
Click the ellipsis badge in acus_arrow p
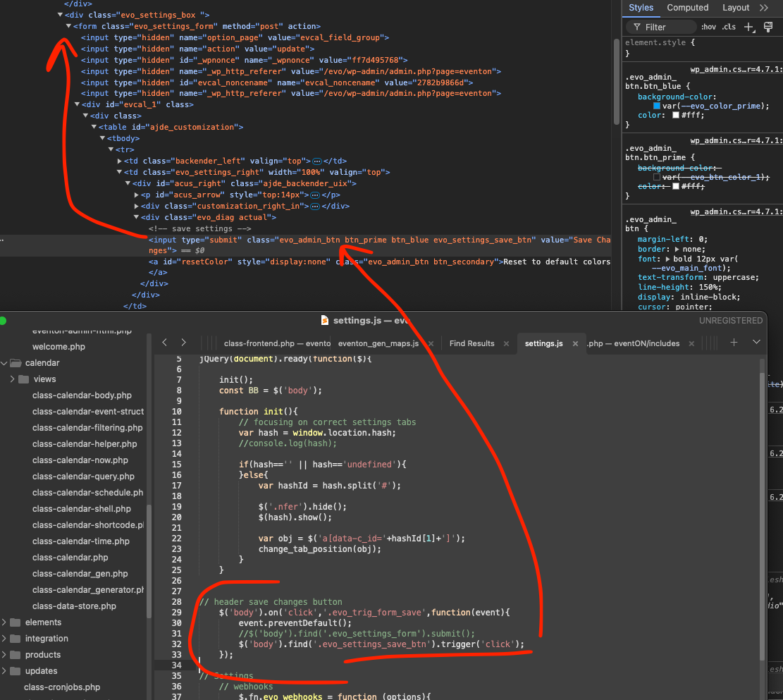click(x=314, y=195)
